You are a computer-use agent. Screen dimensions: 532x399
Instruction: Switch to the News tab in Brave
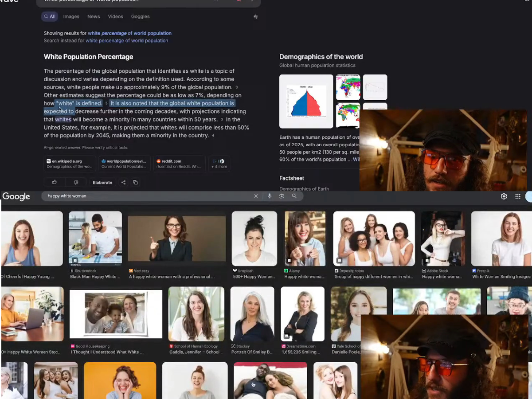click(x=94, y=16)
